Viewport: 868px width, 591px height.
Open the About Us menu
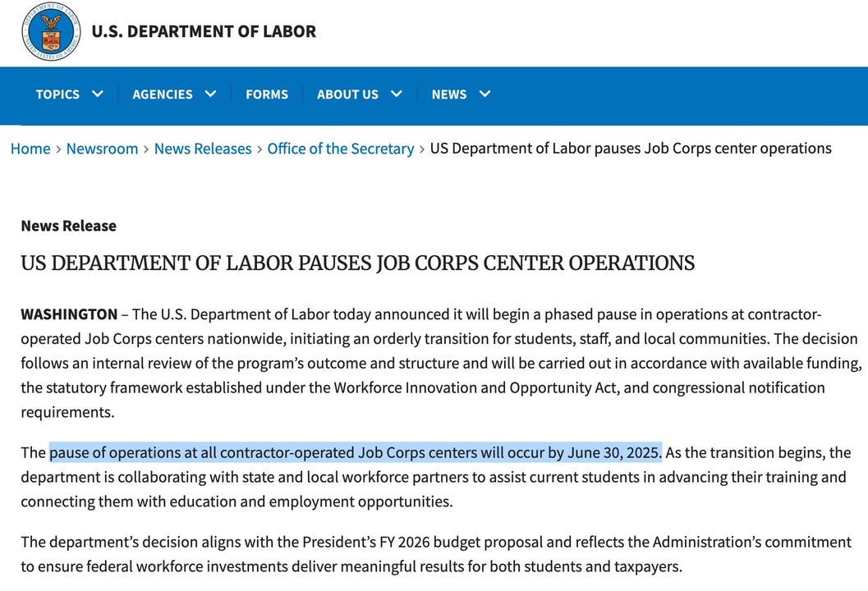pyautogui.click(x=347, y=94)
